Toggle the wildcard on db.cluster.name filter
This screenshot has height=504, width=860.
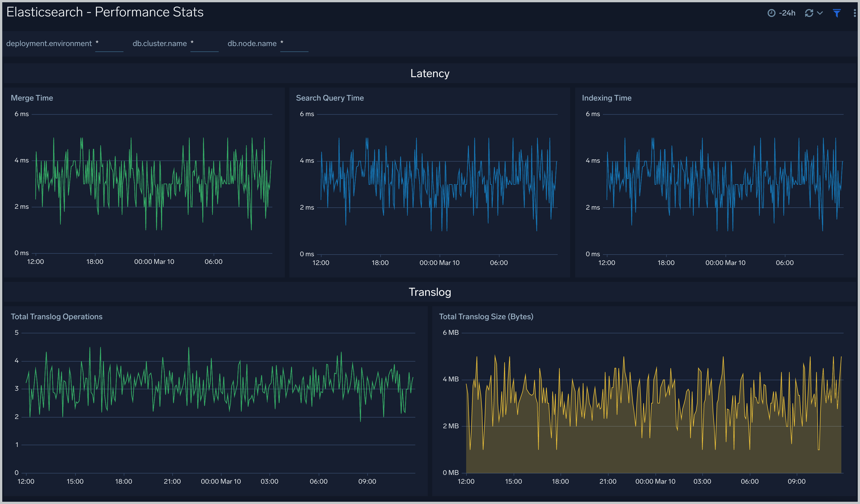(192, 43)
